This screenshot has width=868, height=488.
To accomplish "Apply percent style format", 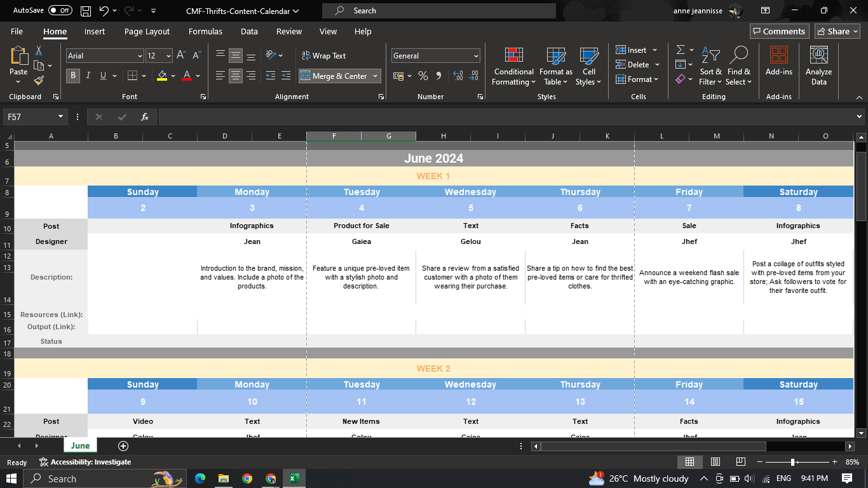I will pos(423,76).
